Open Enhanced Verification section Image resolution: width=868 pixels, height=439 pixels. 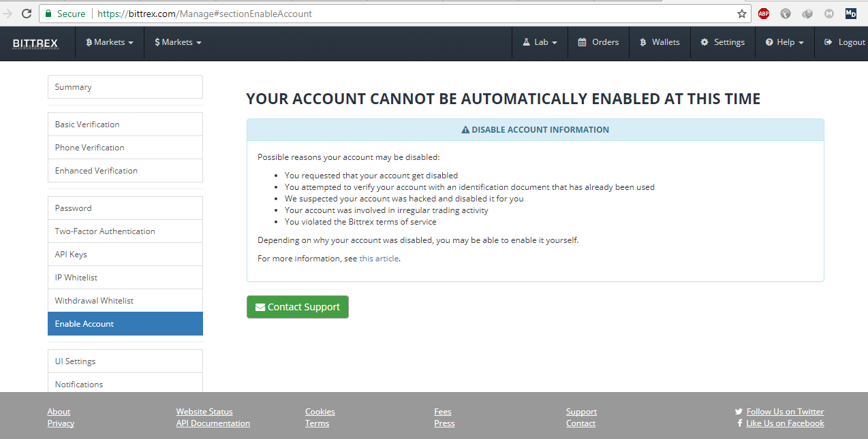(x=125, y=171)
